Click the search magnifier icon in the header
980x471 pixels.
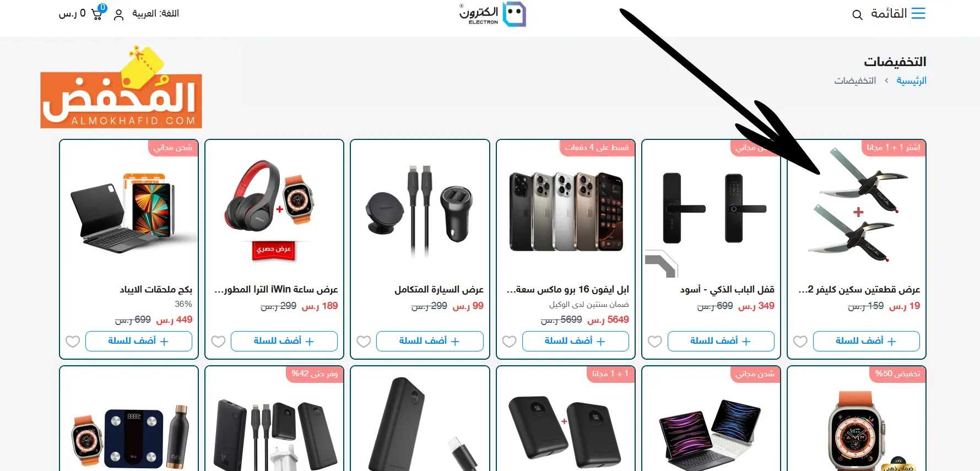click(857, 15)
